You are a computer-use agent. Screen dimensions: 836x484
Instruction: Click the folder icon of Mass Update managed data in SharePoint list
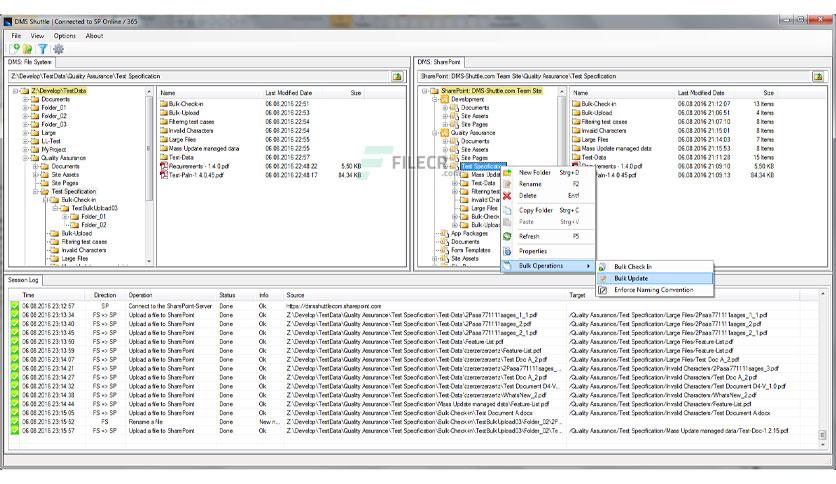click(576, 148)
